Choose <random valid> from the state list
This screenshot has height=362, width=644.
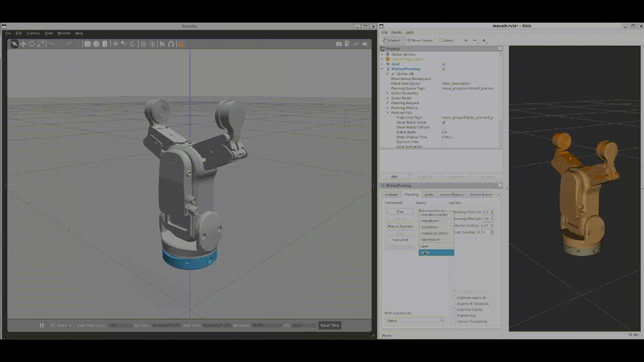pyautogui.click(x=436, y=215)
